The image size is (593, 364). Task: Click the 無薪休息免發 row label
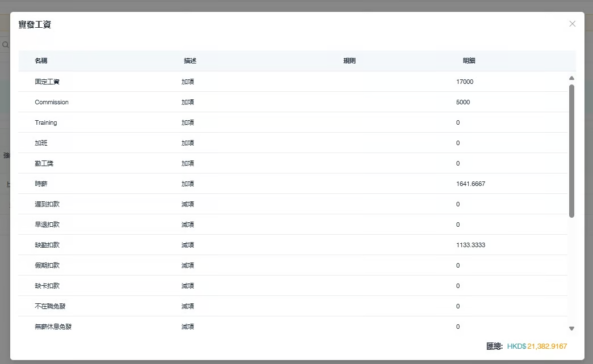(x=53, y=327)
